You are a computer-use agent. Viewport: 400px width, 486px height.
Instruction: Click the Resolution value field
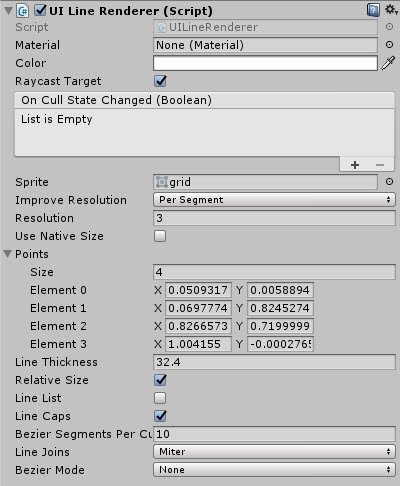point(274,218)
